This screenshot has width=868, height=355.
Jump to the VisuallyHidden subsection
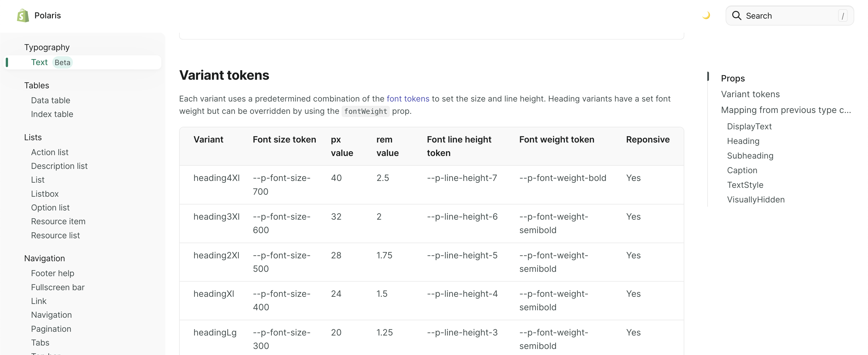755,200
